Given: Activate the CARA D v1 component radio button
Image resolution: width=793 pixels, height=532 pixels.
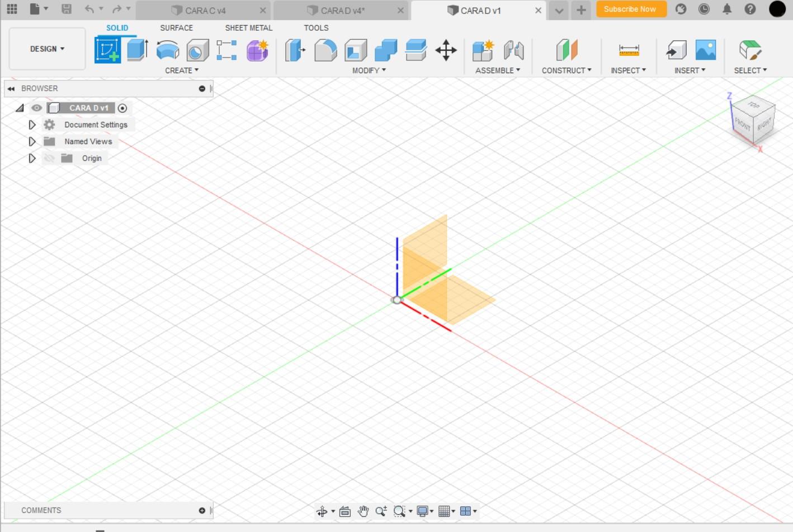Looking at the screenshot, I should (122, 108).
